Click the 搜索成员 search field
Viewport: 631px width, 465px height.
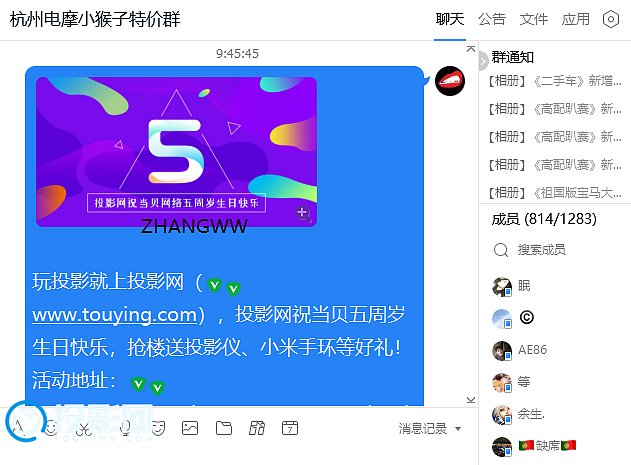click(x=555, y=250)
